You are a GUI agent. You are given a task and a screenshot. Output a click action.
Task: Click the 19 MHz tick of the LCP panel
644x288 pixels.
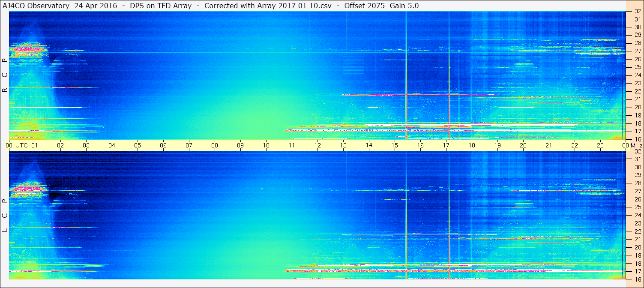pyautogui.click(x=637, y=255)
